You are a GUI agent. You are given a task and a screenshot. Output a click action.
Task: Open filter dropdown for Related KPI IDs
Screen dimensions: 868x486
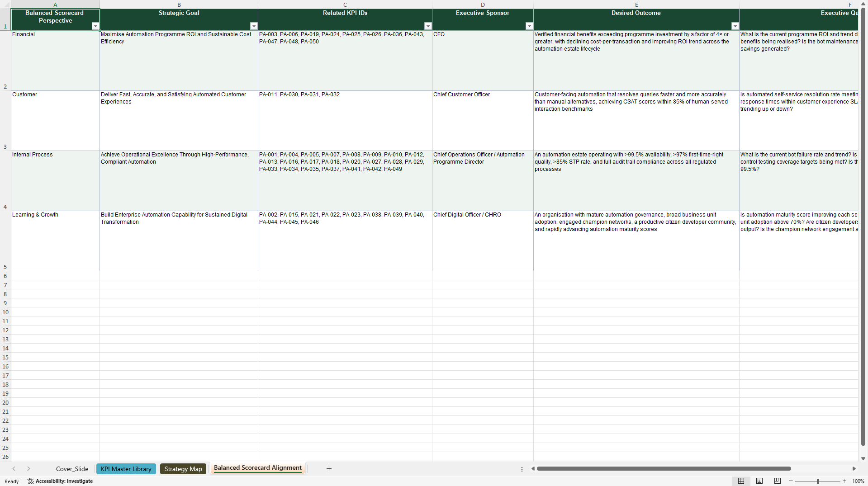tap(428, 26)
